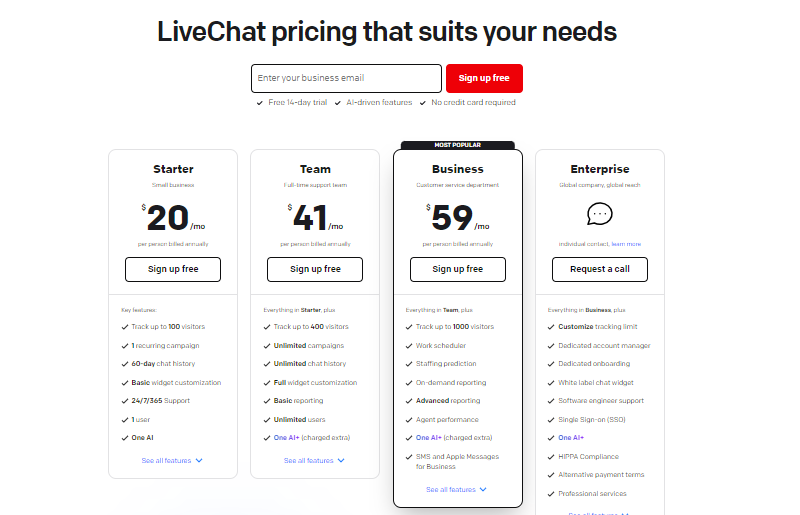Click checkmark icon beside 'Free 14-day trial'

click(x=260, y=102)
